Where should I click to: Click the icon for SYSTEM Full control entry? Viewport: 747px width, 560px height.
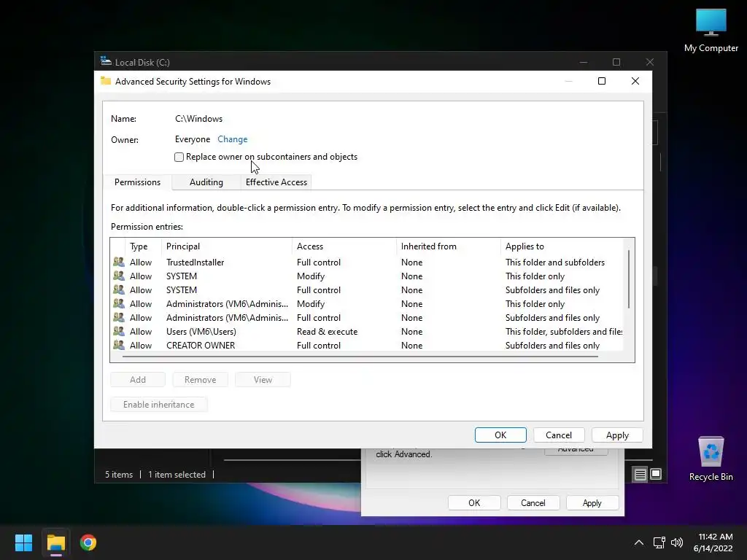(119, 289)
